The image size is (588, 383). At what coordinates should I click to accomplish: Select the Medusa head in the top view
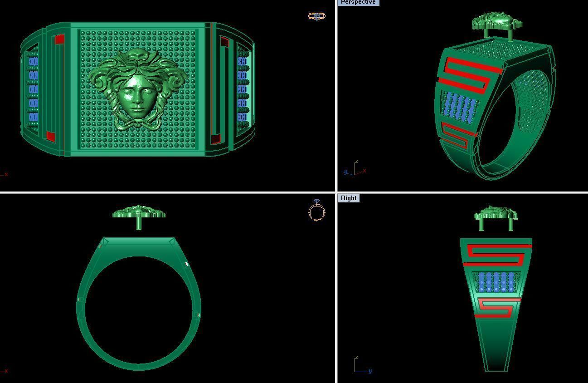coord(138,89)
